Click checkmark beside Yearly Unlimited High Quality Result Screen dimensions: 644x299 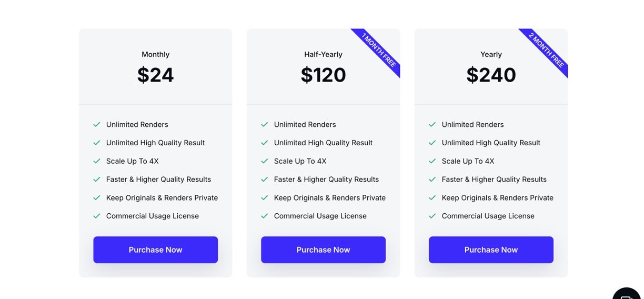pyautogui.click(x=432, y=143)
